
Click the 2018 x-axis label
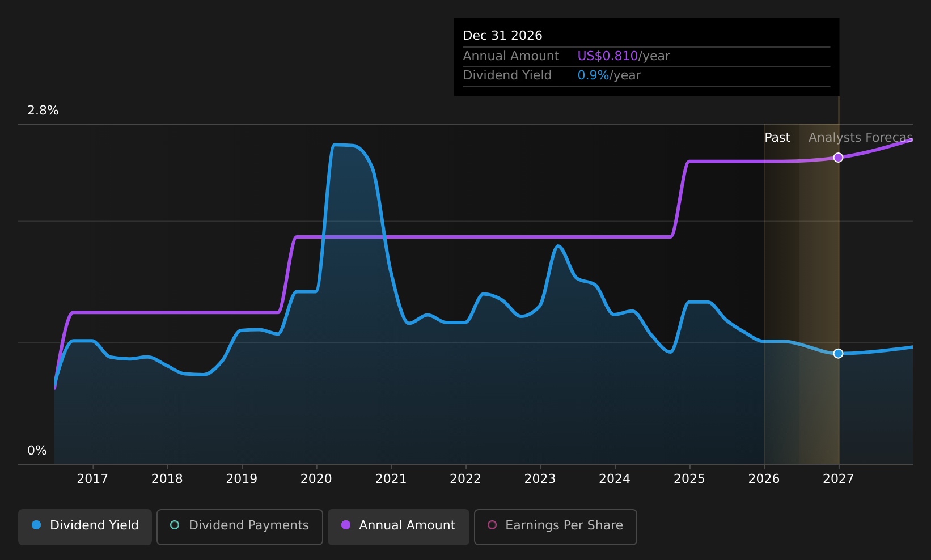tap(167, 479)
